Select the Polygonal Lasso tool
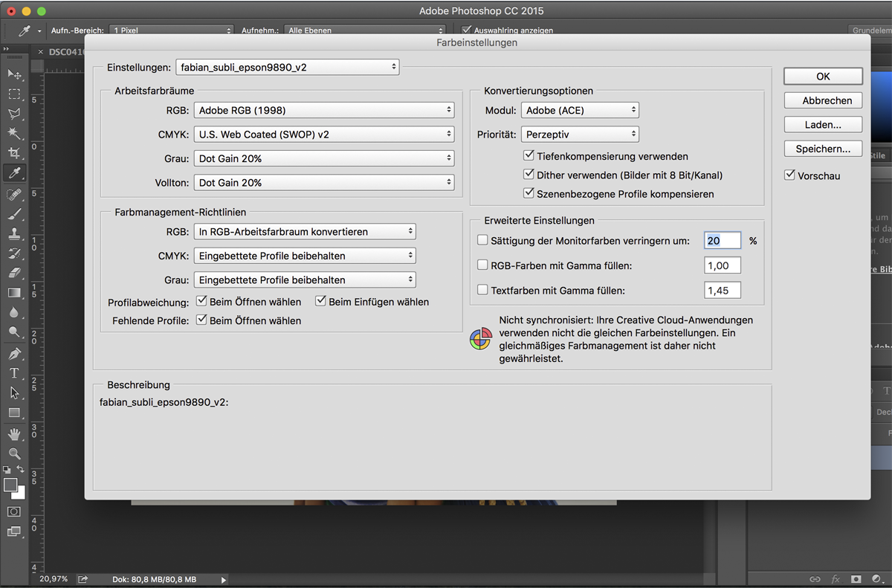 [x=14, y=114]
